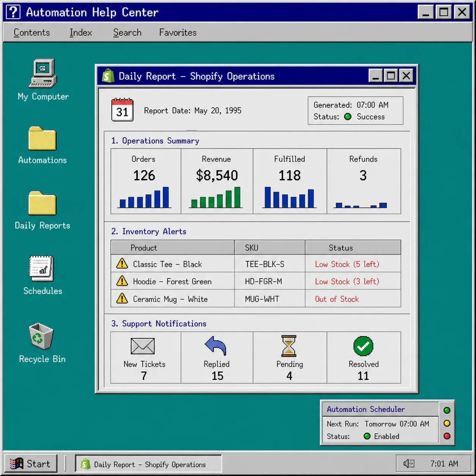The image size is (476, 476).
Task: Minimize the Daily Report window
Action: [376, 76]
